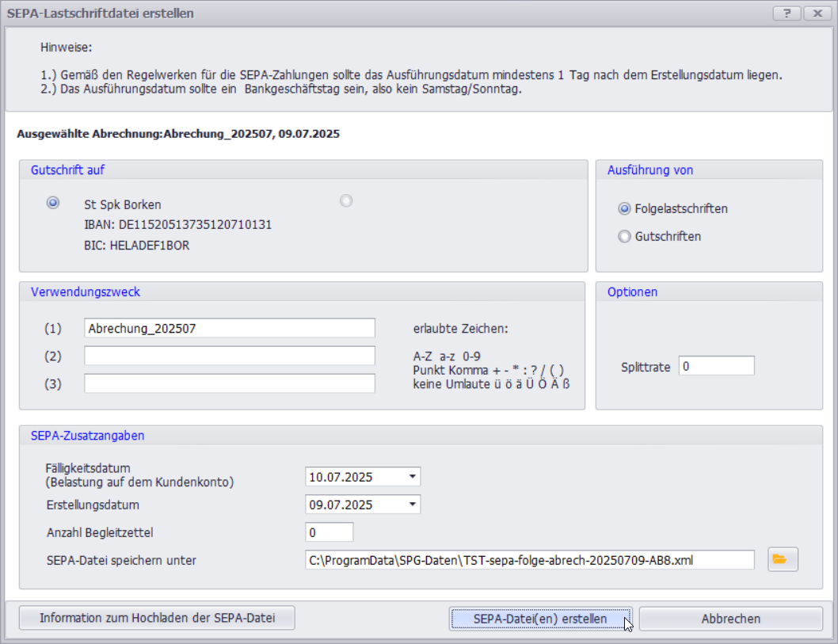Close the SEPA-Lastschriftdatei dialog window
Viewport: 838px width, 644px height.
(815, 13)
